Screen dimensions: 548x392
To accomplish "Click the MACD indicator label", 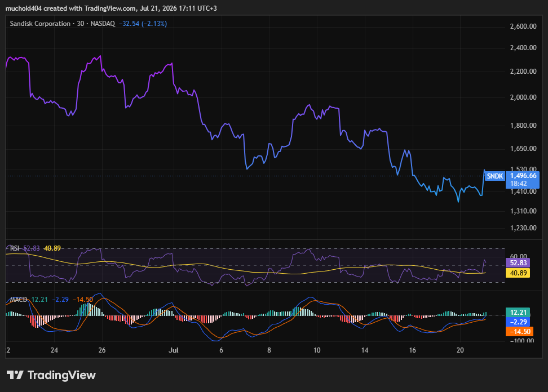I will click(19, 300).
